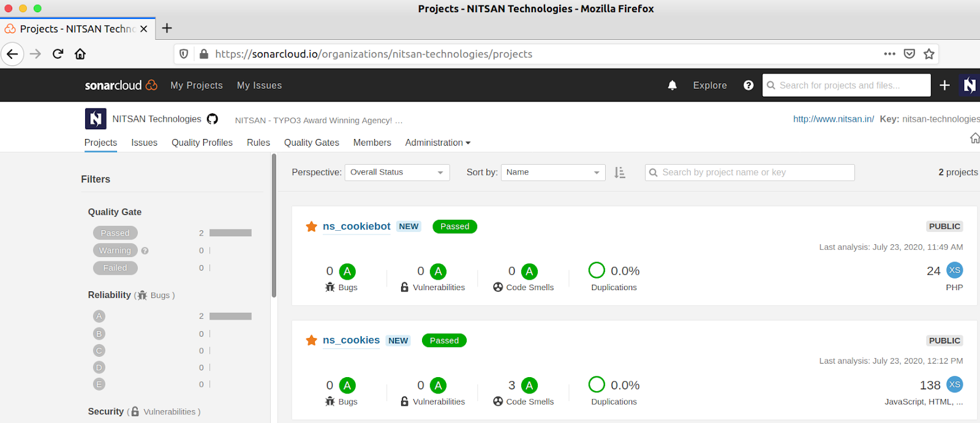Expand the Administration menu
Screen dimensions: 980x423
point(437,143)
